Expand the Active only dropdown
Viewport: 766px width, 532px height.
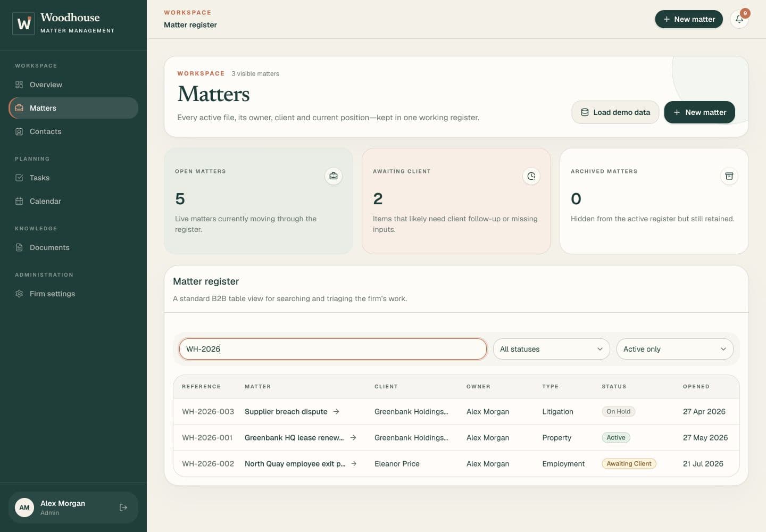click(675, 349)
